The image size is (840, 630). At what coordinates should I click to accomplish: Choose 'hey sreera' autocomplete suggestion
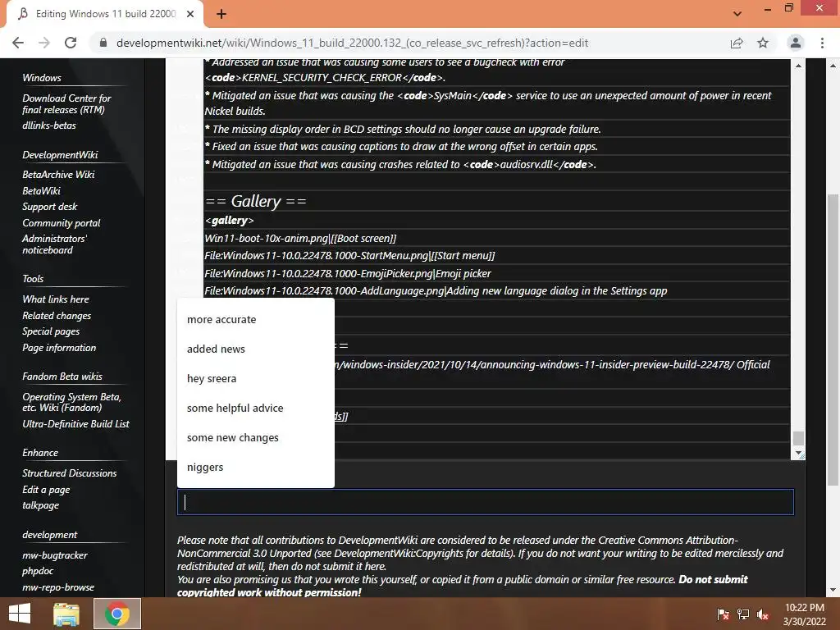[256, 378]
